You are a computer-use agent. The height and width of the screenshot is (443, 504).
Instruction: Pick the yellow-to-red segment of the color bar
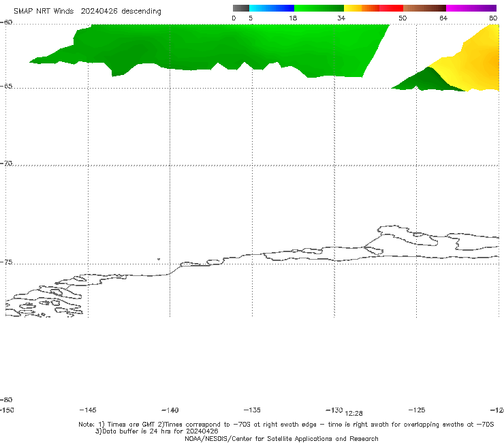[373, 8]
